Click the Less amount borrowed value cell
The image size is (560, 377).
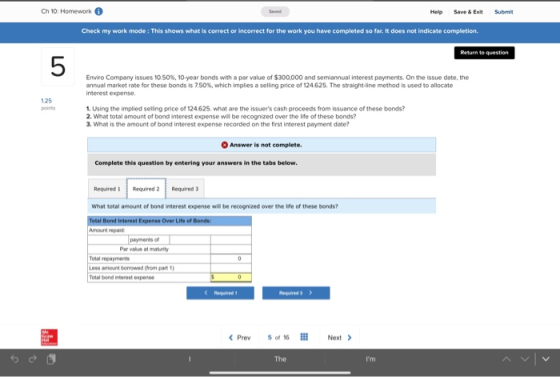[x=231, y=268]
